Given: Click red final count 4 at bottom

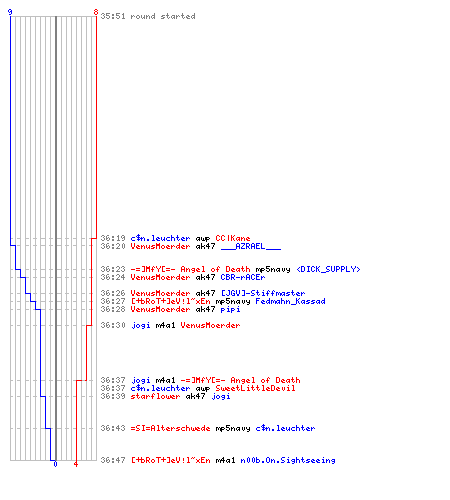Looking at the screenshot, I should 76,464.
